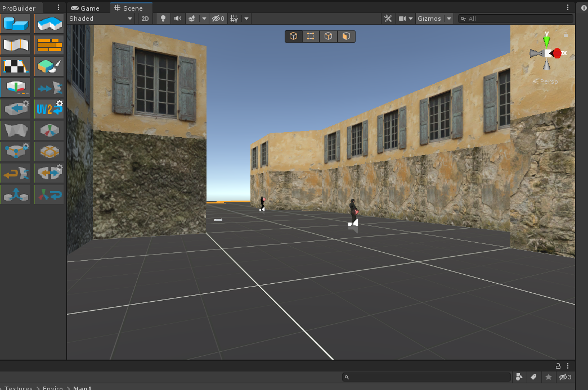Screen dimensions: 588x390
Task: Click the Merge Objects icon
Action: pos(16,195)
